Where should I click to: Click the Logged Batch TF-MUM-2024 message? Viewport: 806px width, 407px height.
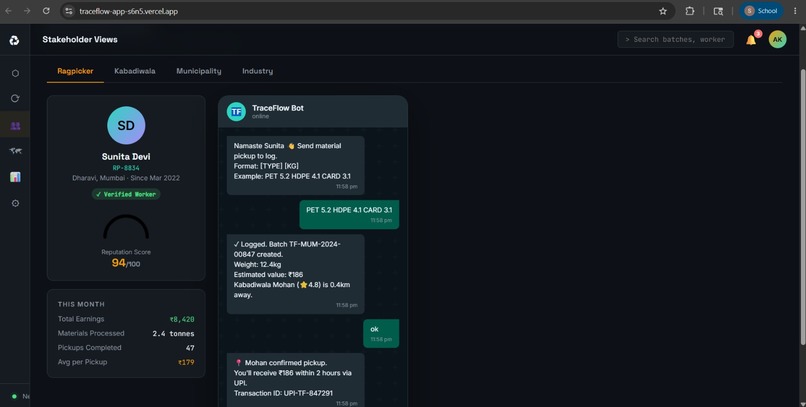(x=296, y=274)
